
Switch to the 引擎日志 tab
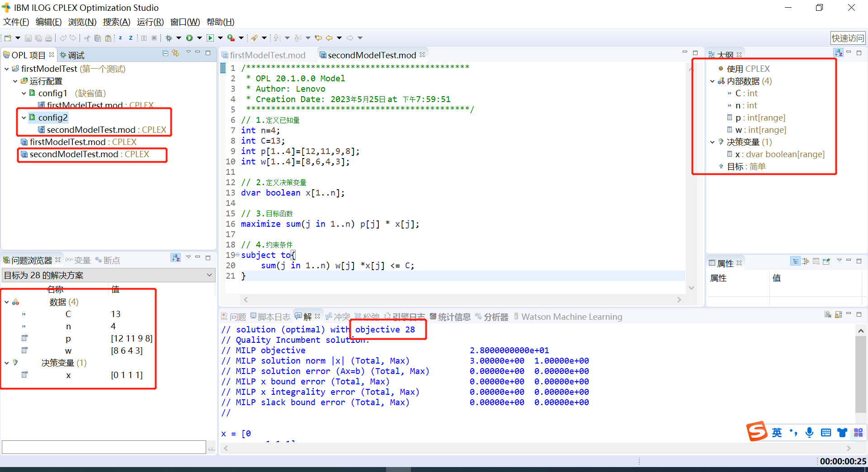(x=404, y=317)
